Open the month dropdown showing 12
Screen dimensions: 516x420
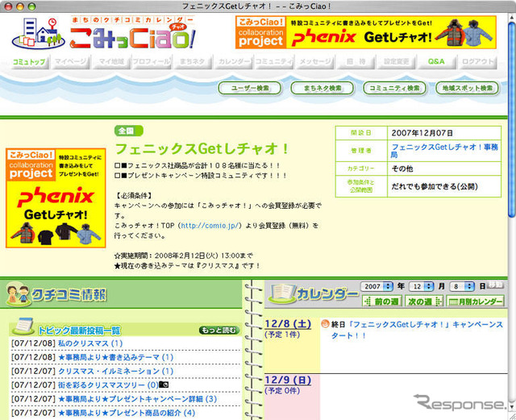click(422, 286)
